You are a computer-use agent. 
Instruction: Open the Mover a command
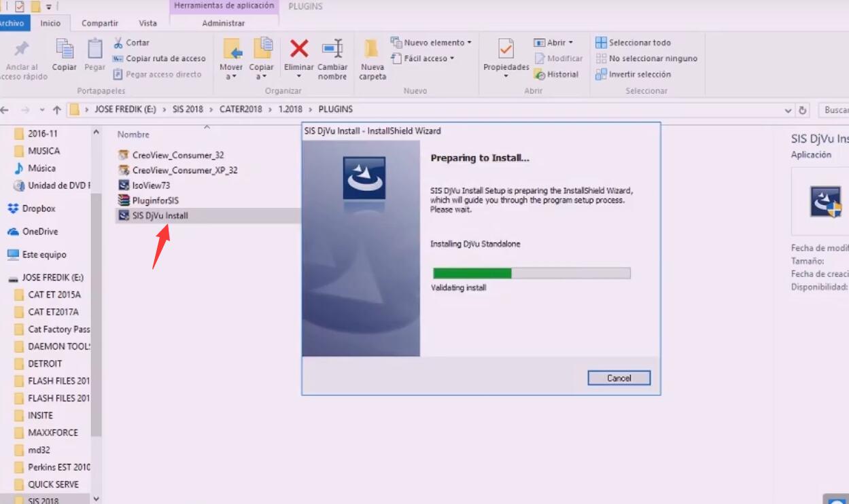coord(231,58)
